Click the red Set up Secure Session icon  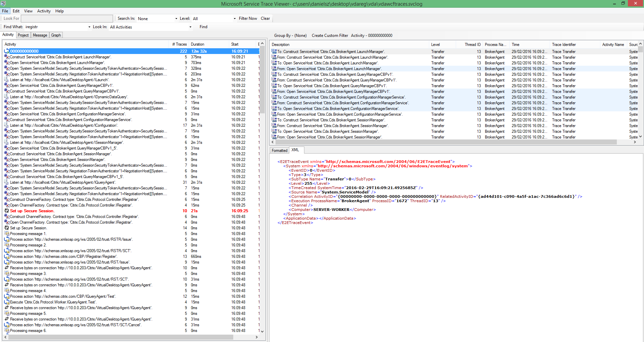7,211
